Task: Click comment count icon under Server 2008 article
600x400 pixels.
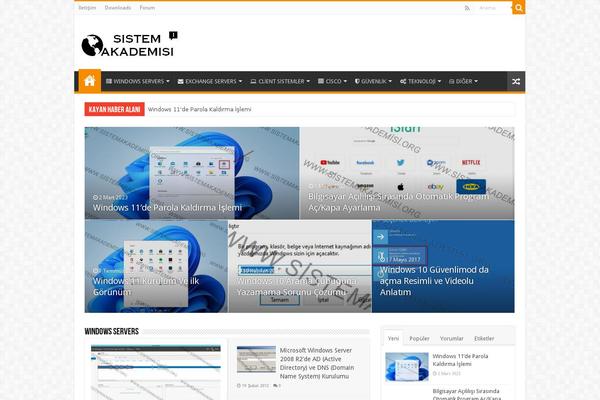Action: [x=277, y=385]
